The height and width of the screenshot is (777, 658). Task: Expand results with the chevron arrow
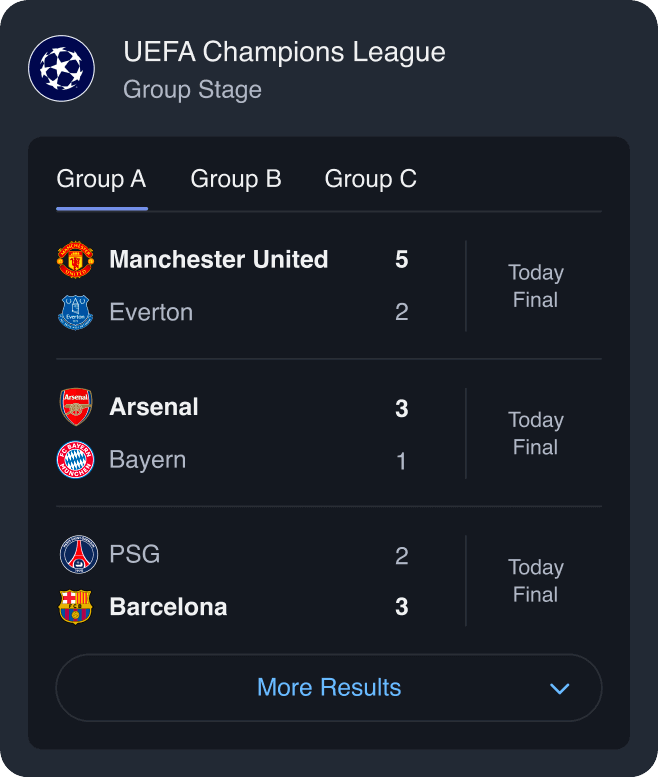click(x=560, y=688)
